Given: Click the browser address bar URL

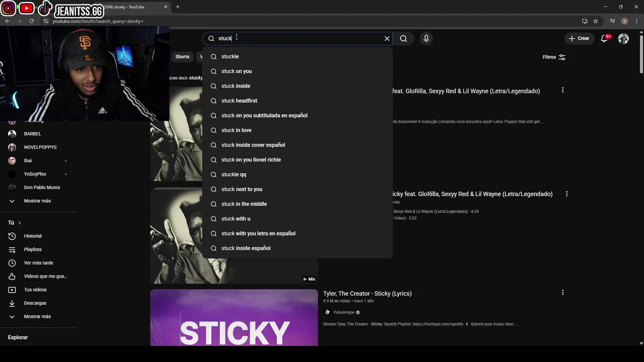Looking at the screenshot, I should click(x=98, y=21).
